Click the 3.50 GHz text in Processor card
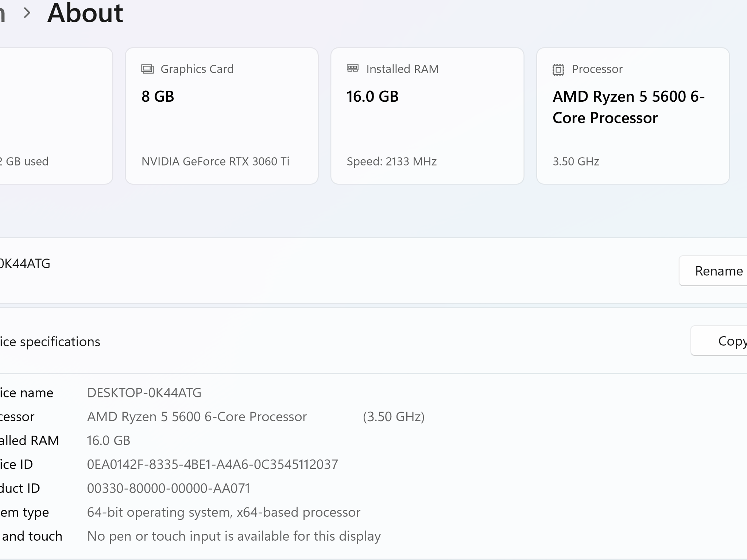This screenshot has height=560, width=747. [x=576, y=161]
